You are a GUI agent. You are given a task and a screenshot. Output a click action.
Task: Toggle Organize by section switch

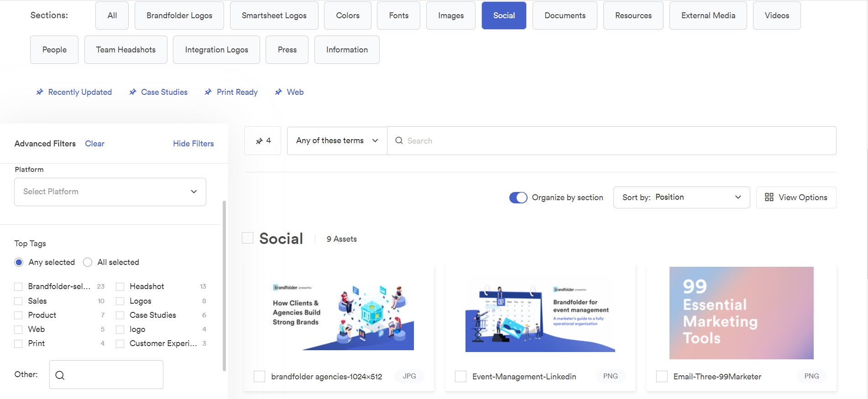518,197
